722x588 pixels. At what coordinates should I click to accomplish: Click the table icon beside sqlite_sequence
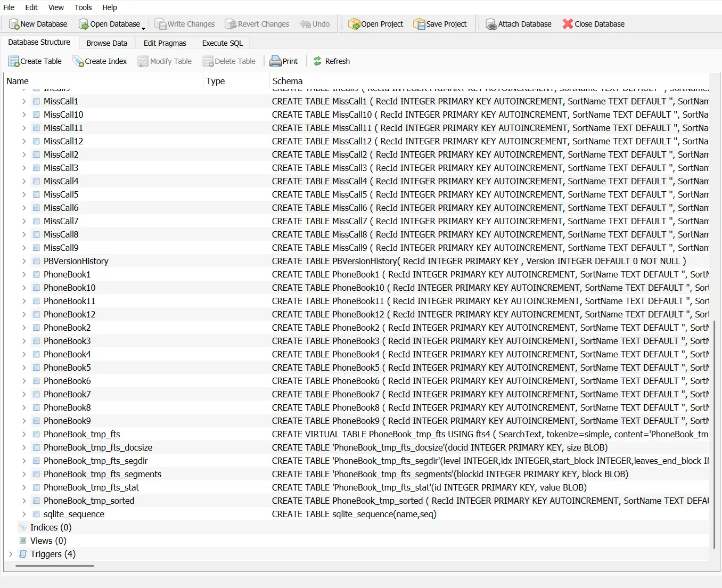(36, 514)
